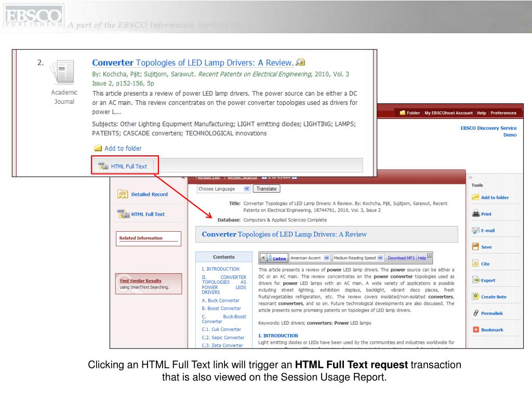Image resolution: width=532 pixels, height=399 pixels.
Task: Click the Export icon in Tools
Action: click(475, 280)
